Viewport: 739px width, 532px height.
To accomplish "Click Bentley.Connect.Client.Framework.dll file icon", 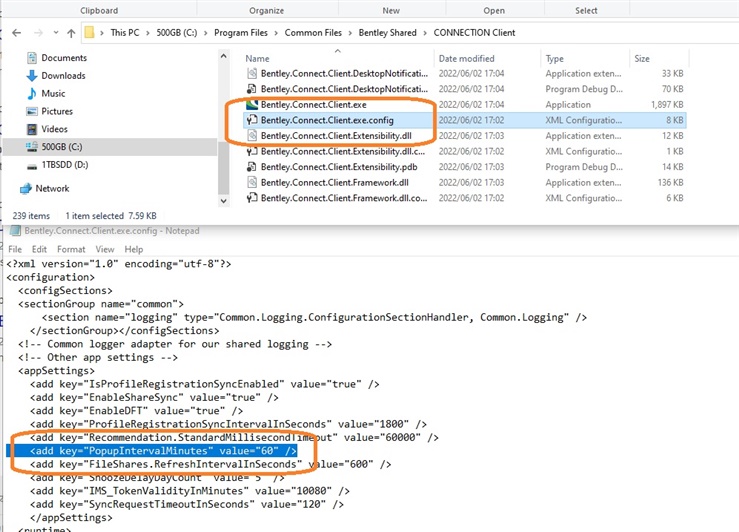I will coord(252,182).
